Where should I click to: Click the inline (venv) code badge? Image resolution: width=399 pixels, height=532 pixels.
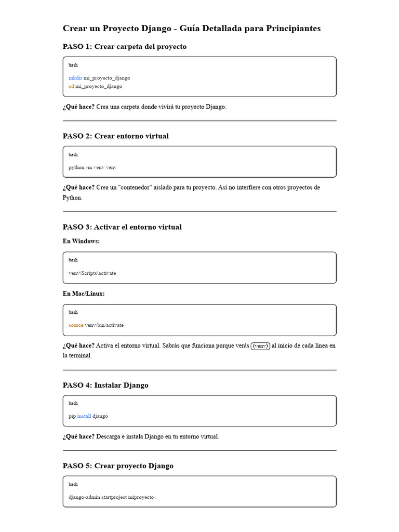(x=260, y=346)
